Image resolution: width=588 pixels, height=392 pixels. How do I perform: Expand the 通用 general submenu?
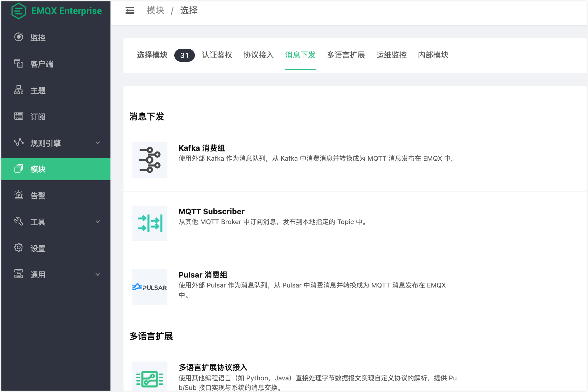coord(56,275)
